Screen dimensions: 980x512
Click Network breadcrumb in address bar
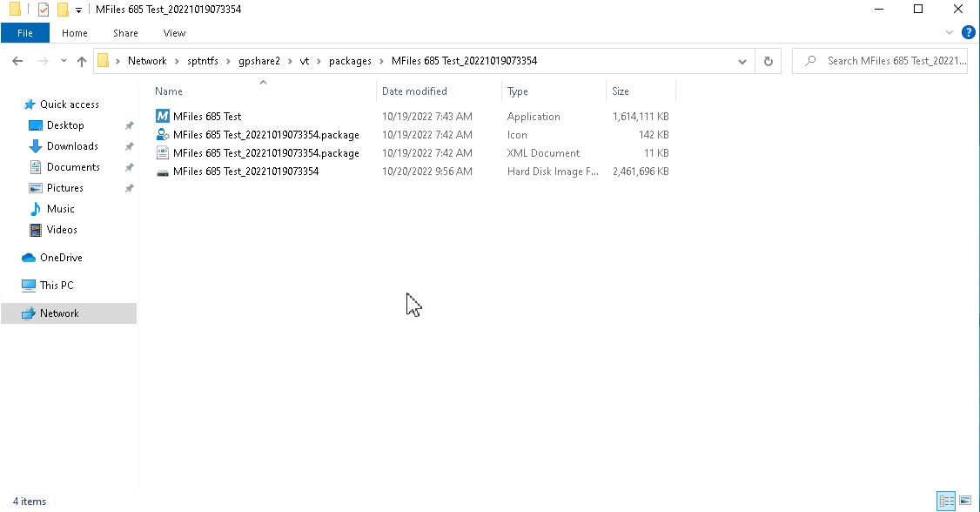tap(147, 61)
